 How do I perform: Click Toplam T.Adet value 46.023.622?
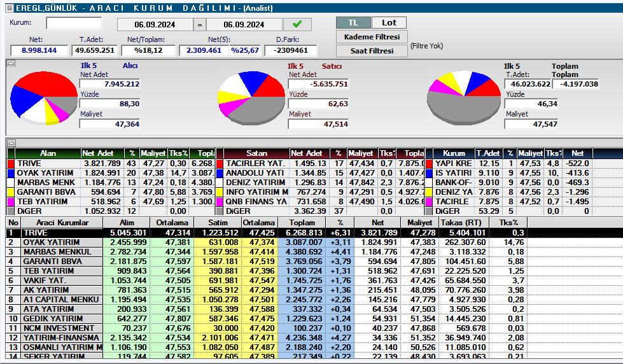(x=528, y=84)
